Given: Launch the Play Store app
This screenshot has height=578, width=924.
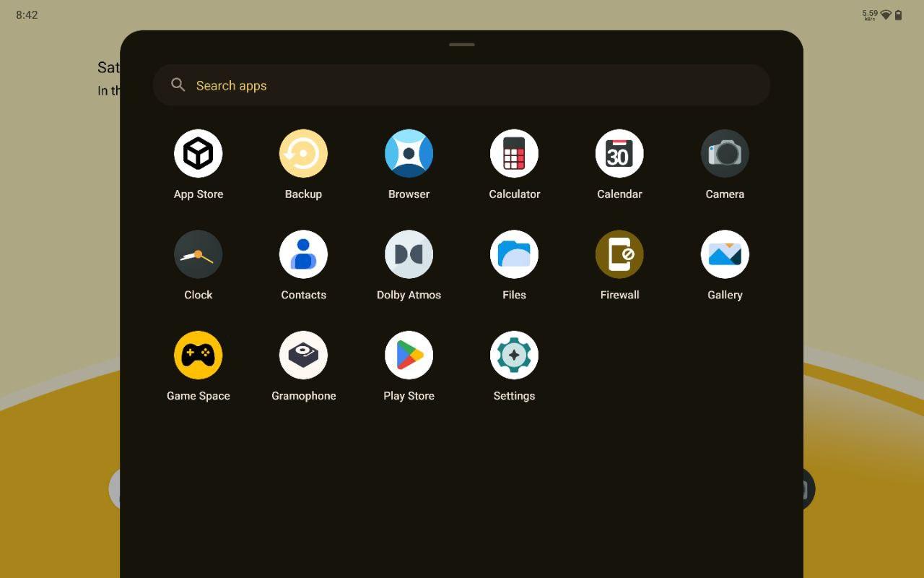Looking at the screenshot, I should click(x=409, y=355).
